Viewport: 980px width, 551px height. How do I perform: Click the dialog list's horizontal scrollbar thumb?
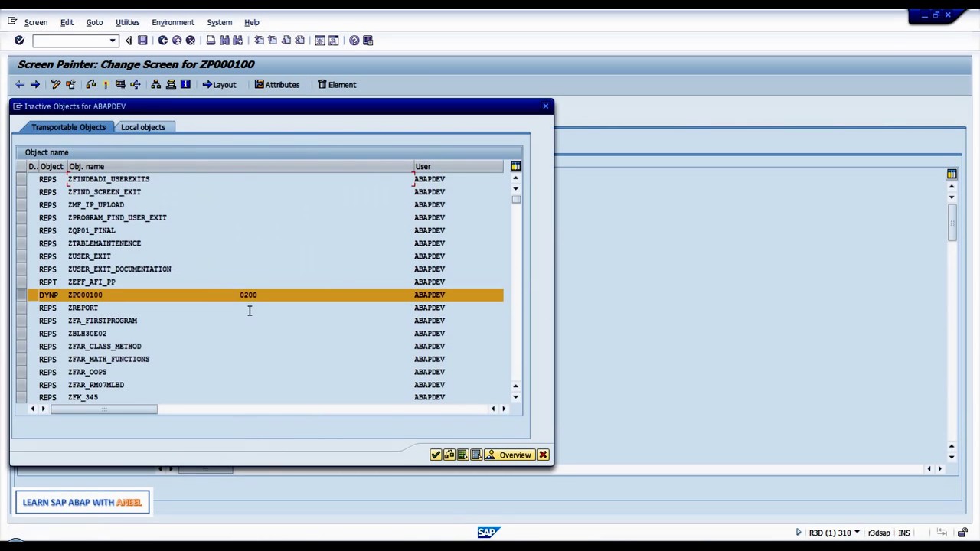pyautogui.click(x=104, y=409)
